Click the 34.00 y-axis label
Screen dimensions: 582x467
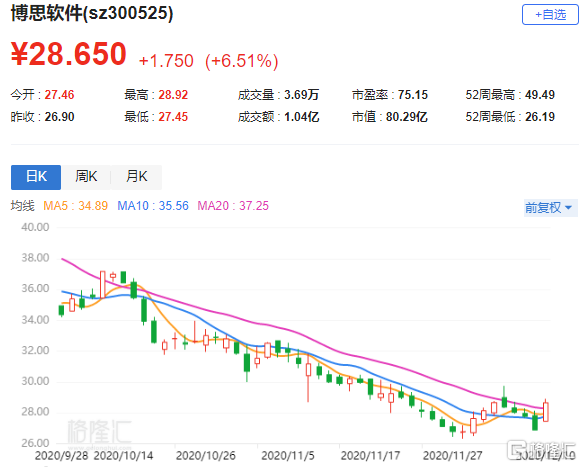pyautogui.click(x=35, y=320)
